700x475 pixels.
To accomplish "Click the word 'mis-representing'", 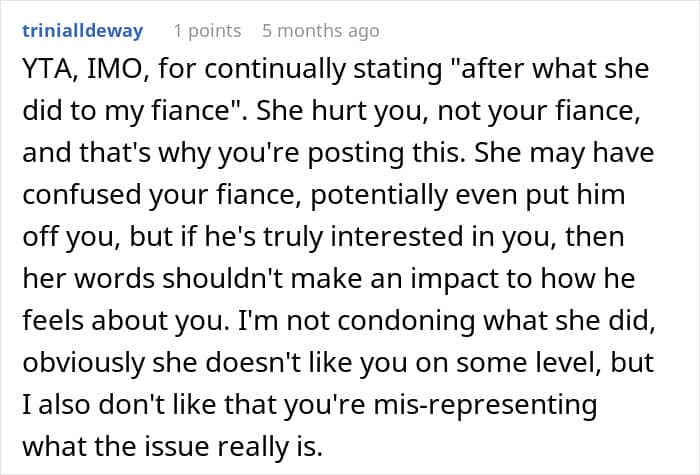I will pyautogui.click(x=485, y=405).
